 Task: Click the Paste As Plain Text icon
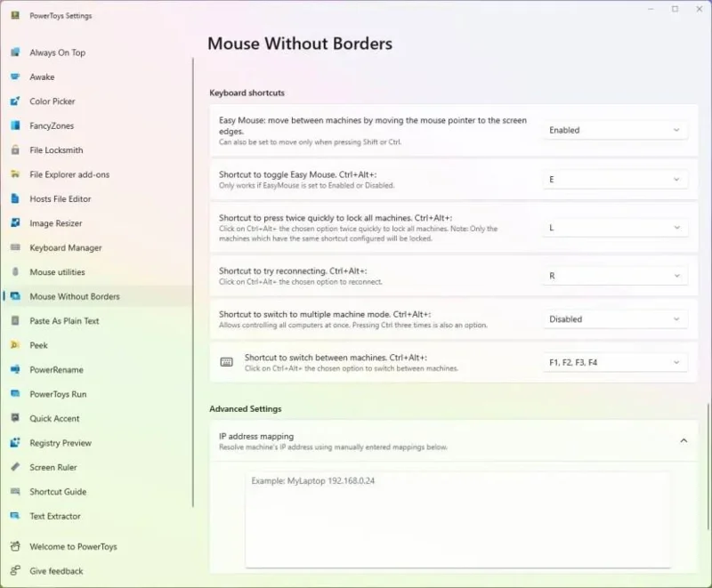point(15,321)
